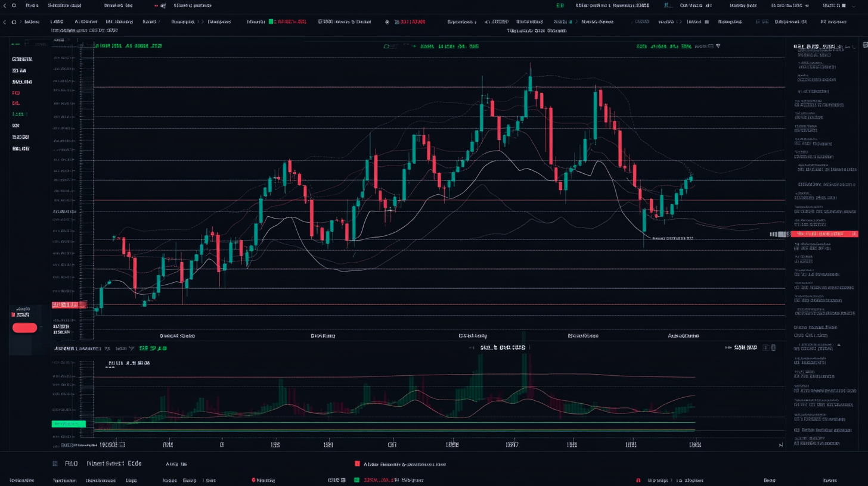Enable the auto-scale toggle near the price axis

(781, 444)
